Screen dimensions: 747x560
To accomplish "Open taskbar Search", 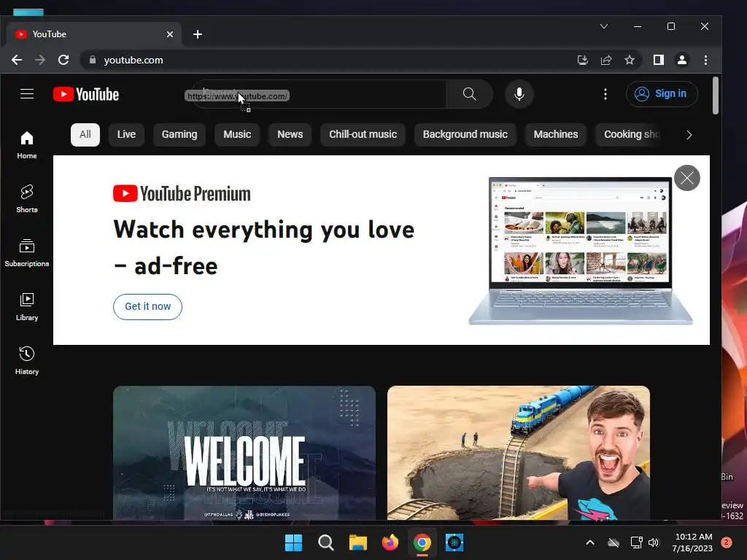I will (326, 542).
